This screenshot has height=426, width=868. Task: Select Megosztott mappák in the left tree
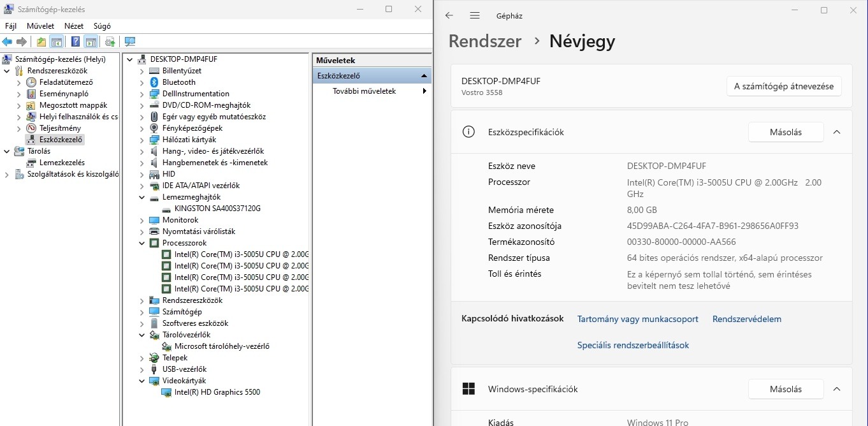click(x=73, y=105)
